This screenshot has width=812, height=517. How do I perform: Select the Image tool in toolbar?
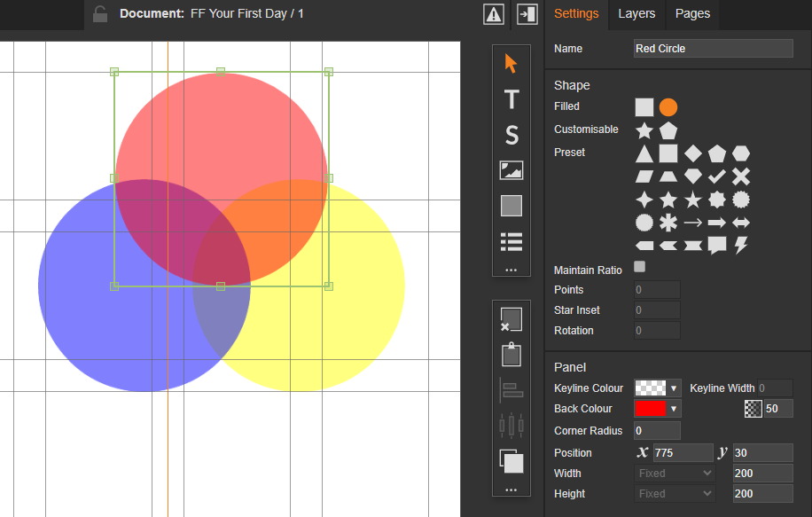[x=511, y=170]
